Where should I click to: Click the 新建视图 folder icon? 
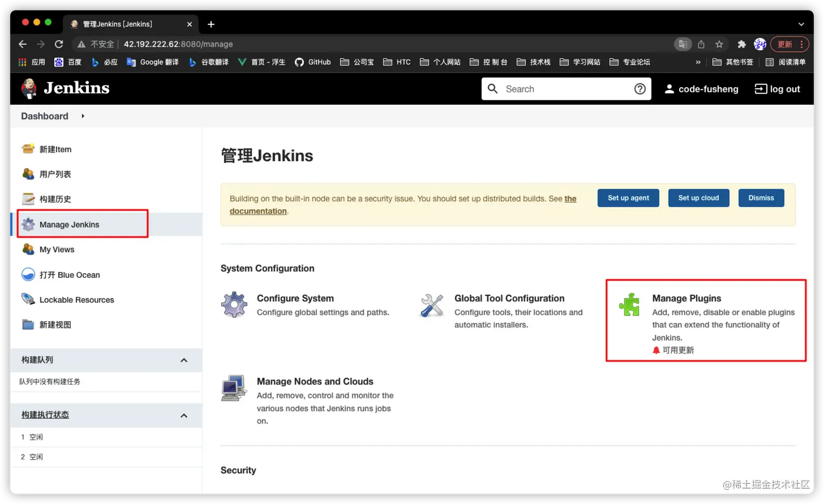point(28,325)
